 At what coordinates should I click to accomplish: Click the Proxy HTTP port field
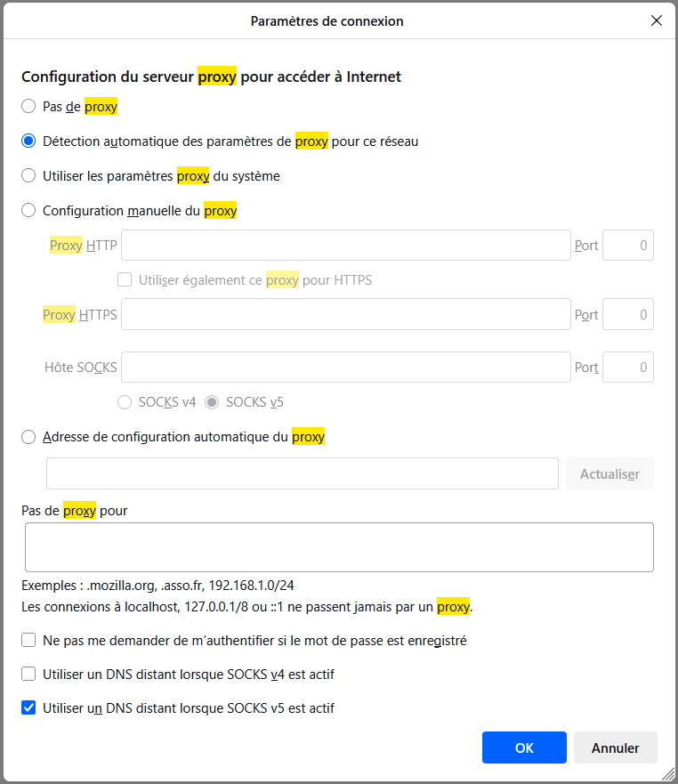[627, 246]
